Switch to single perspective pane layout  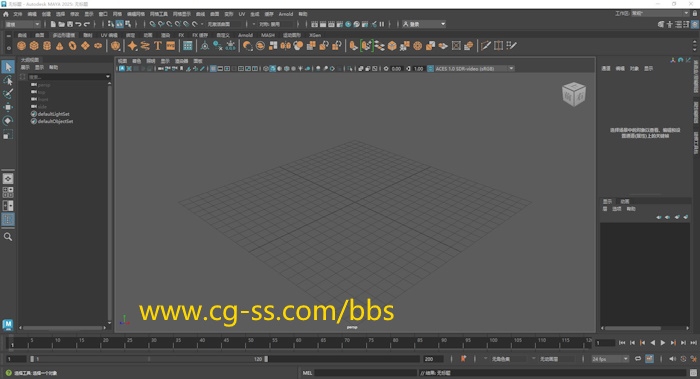pyautogui.click(x=8, y=179)
